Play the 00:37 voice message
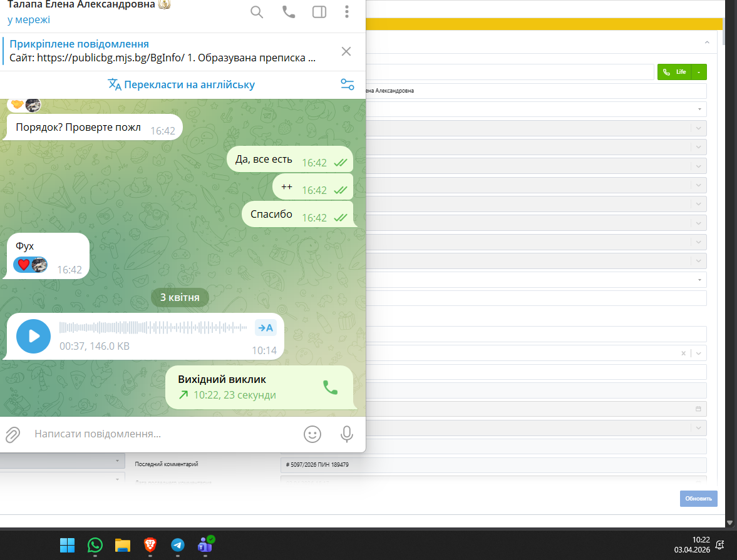 pos(33,337)
